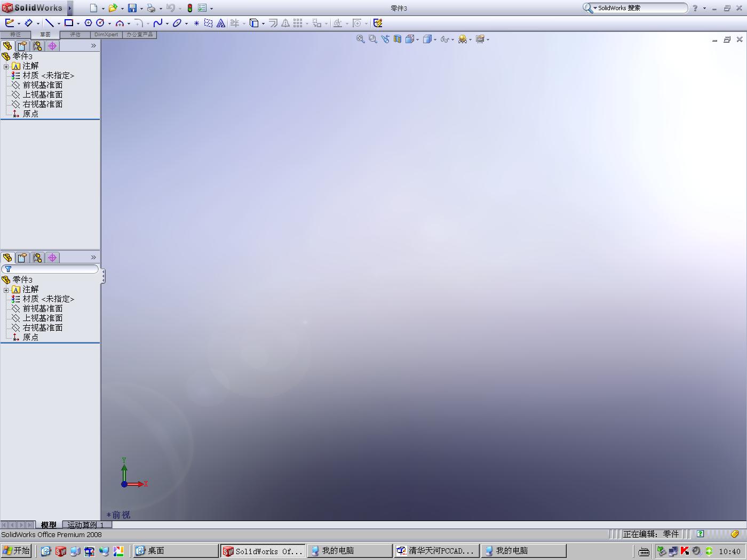The height and width of the screenshot is (560, 747).
Task: Open the Options checklist icon
Action: pyautogui.click(x=202, y=8)
